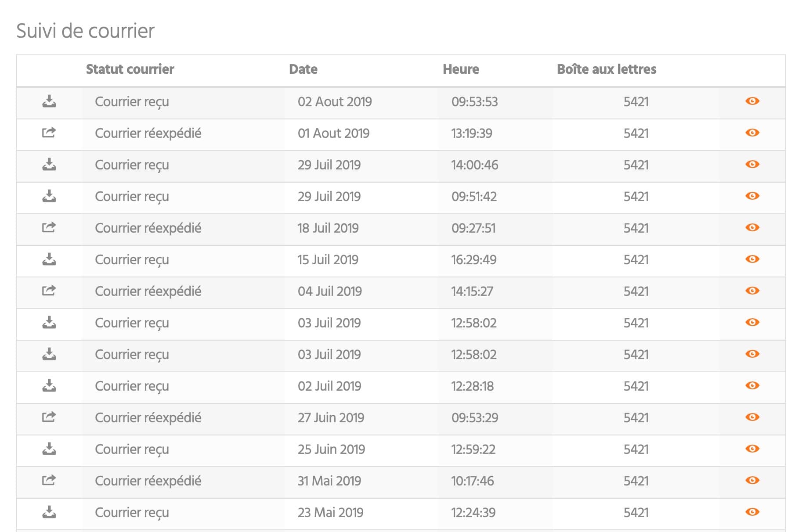Click the inbox icon on 02 Juil 2019 row
Screen dimensions: 795x532
click(49, 386)
